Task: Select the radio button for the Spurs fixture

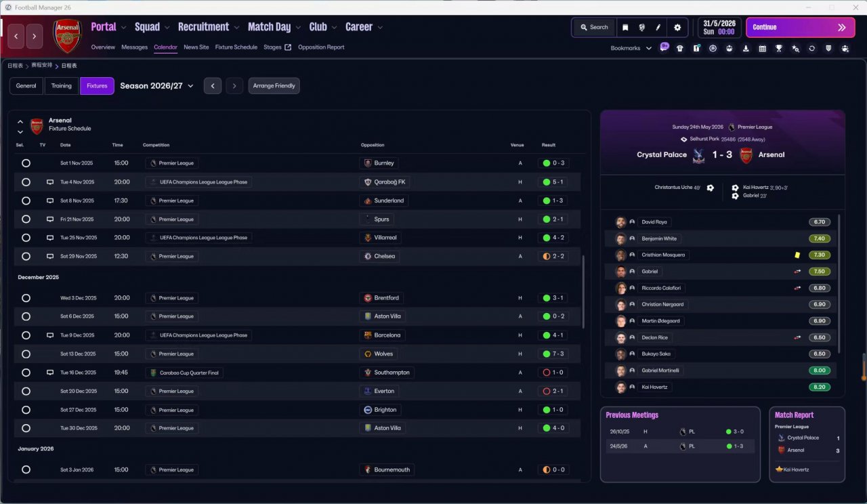Action: pos(26,219)
